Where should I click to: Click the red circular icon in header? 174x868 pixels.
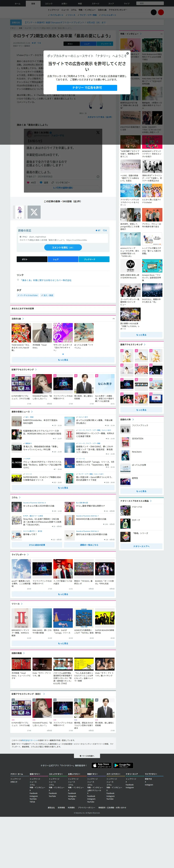pos(161,12)
